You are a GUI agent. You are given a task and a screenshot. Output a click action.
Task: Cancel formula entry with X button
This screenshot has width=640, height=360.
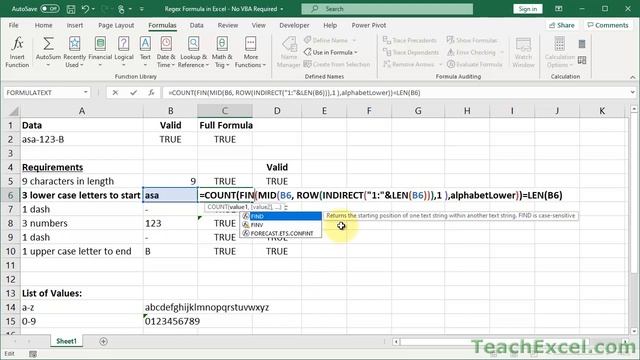coord(115,93)
